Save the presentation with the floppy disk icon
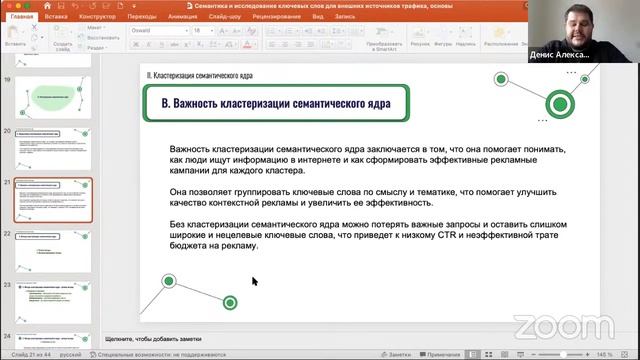640x360 pixels. coord(61,6)
